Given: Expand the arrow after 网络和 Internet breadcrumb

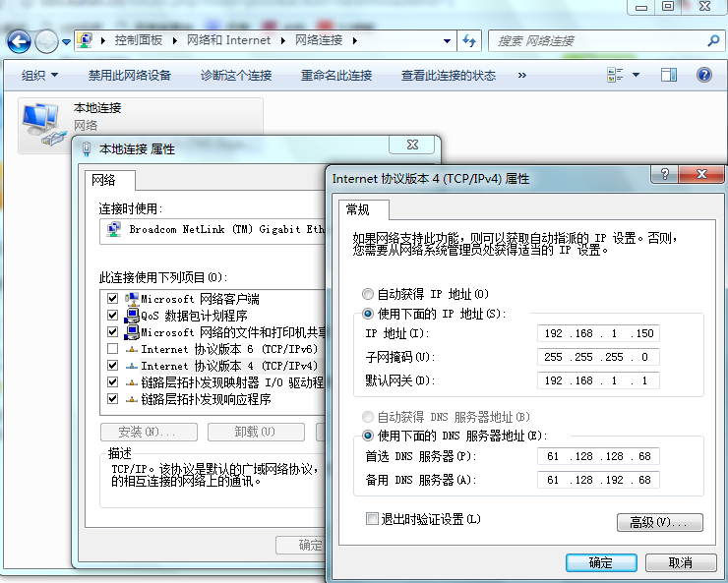Looking at the screenshot, I should 282,41.
